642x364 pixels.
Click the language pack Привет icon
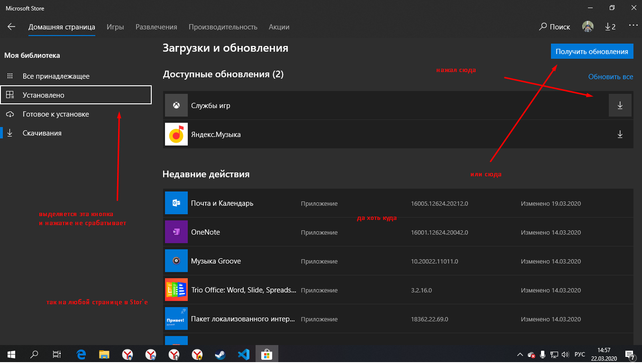(176, 319)
